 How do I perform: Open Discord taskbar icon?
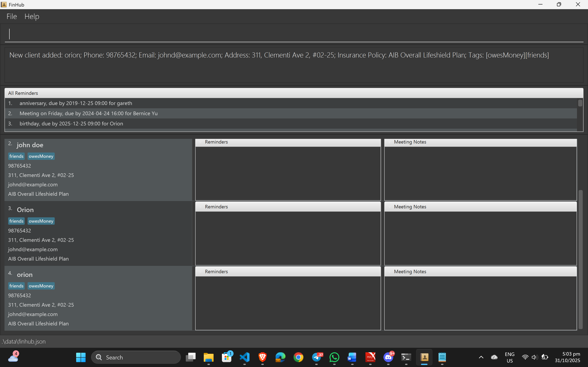point(388,357)
